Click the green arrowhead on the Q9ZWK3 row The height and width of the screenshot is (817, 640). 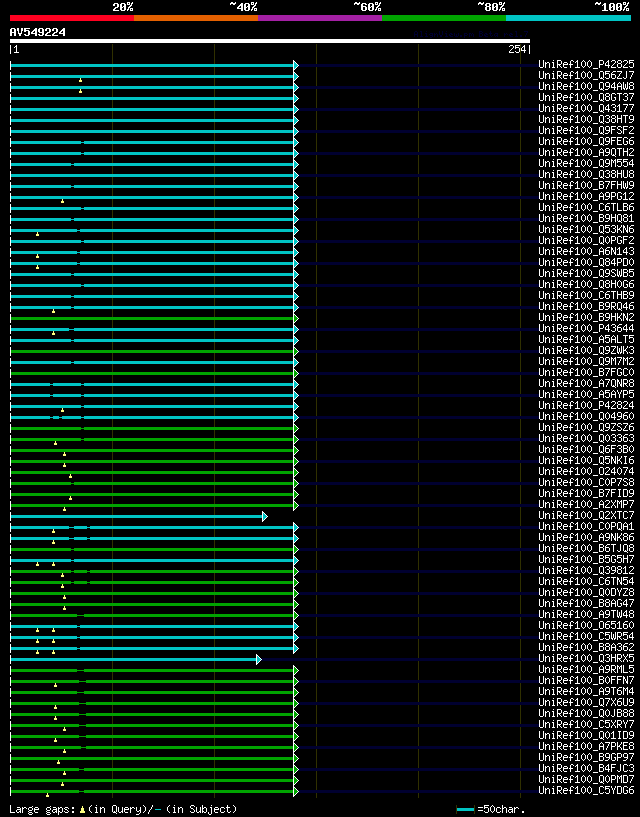pyautogui.click(x=296, y=351)
